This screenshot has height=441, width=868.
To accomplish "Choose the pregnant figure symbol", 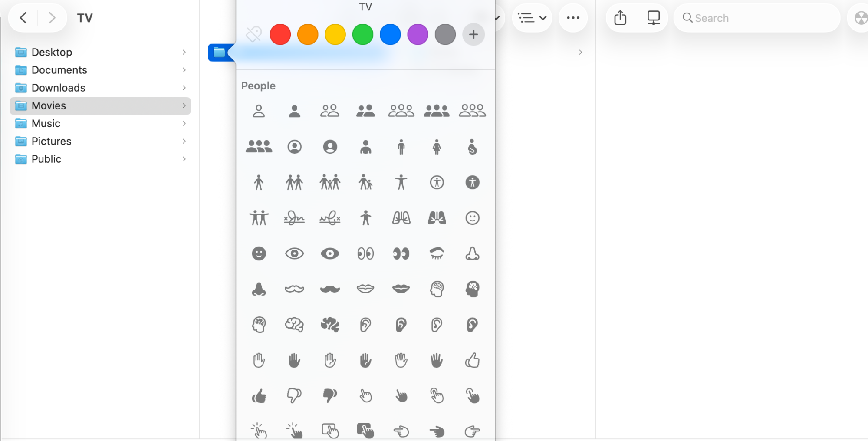I will pyautogui.click(x=472, y=147).
